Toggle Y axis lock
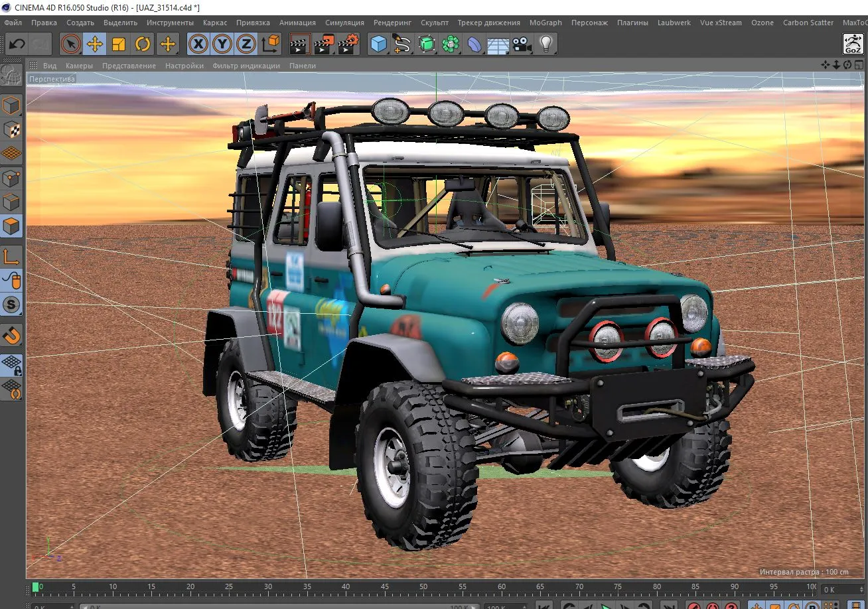This screenshot has height=609, width=868. 222,44
